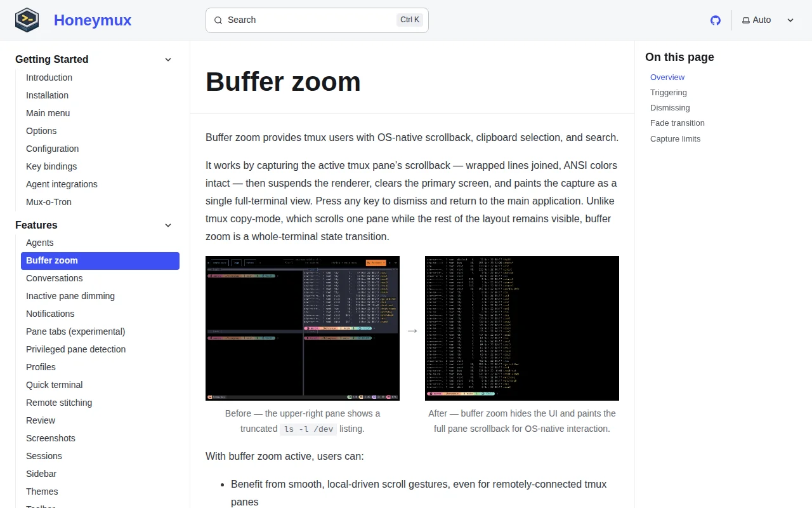
Task: Click the On this page heading
Action: point(679,57)
